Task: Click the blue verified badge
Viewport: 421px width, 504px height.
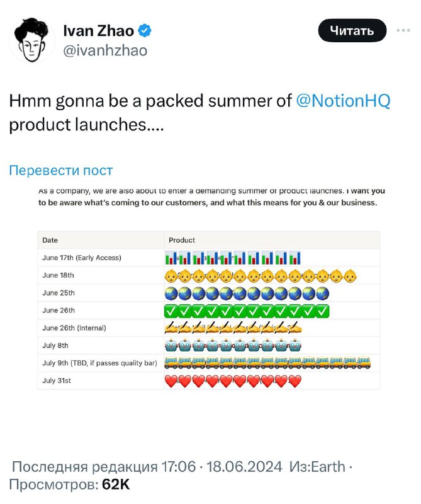Action: click(145, 31)
